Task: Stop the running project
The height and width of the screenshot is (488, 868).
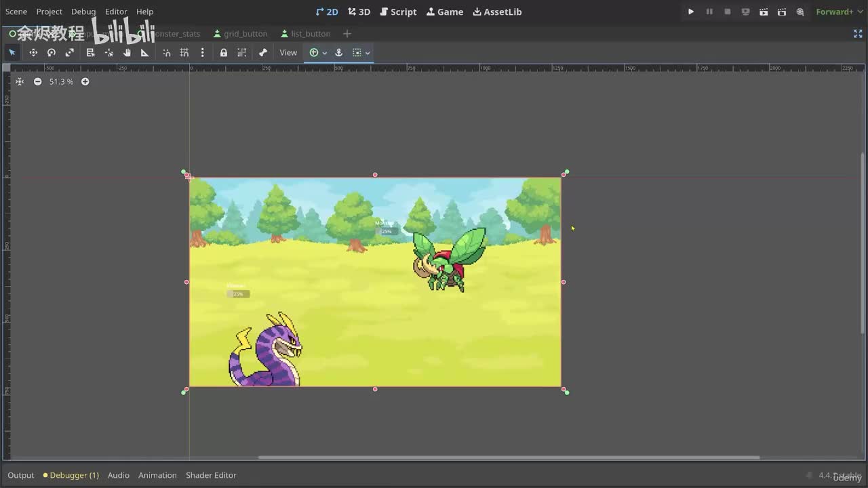Action: 728,12
